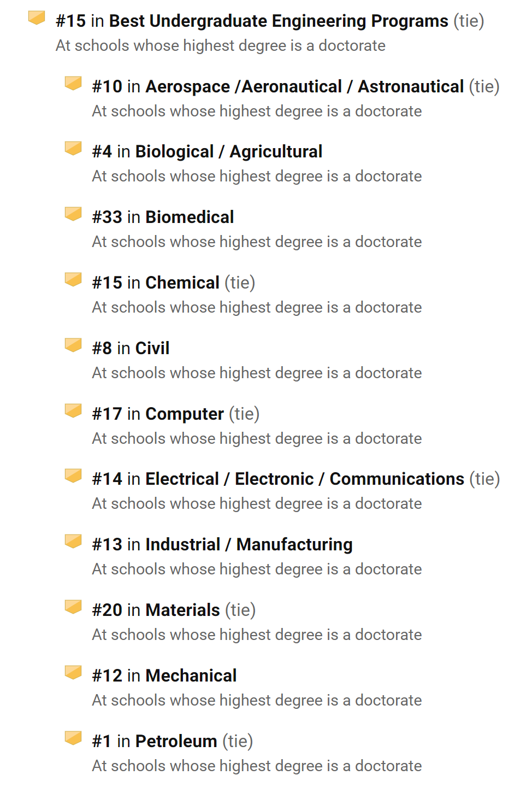The height and width of the screenshot is (787, 532).
Task: Click the badge icon beside Biomedical ranking
Action: (73, 214)
